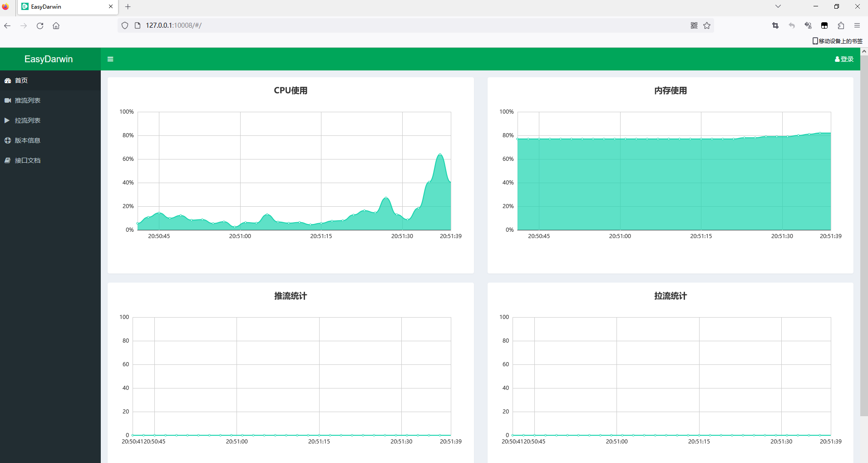This screenshot has width=868, height=463.
Task: Click the 拉流统计 chart title
Action: 671,296
